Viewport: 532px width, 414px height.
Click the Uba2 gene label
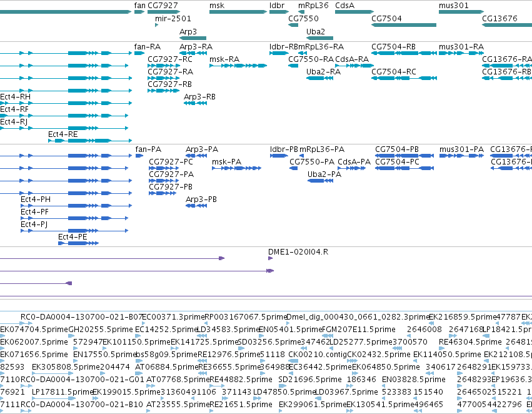pyautogui.click(x=316, y=31)
